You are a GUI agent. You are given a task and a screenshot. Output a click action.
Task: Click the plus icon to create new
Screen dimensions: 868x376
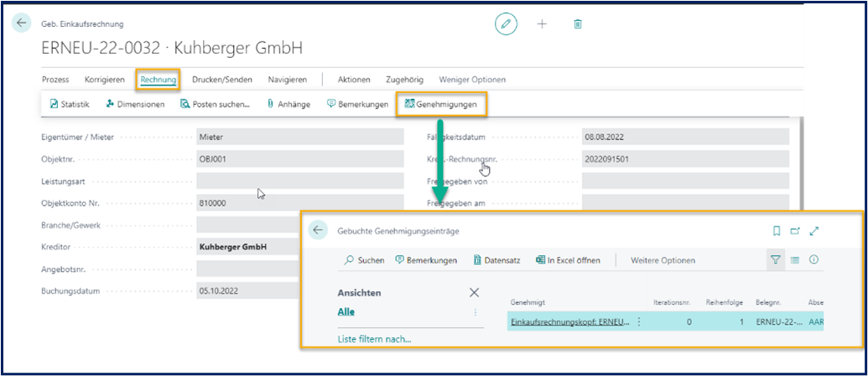(x=542, y=23)
